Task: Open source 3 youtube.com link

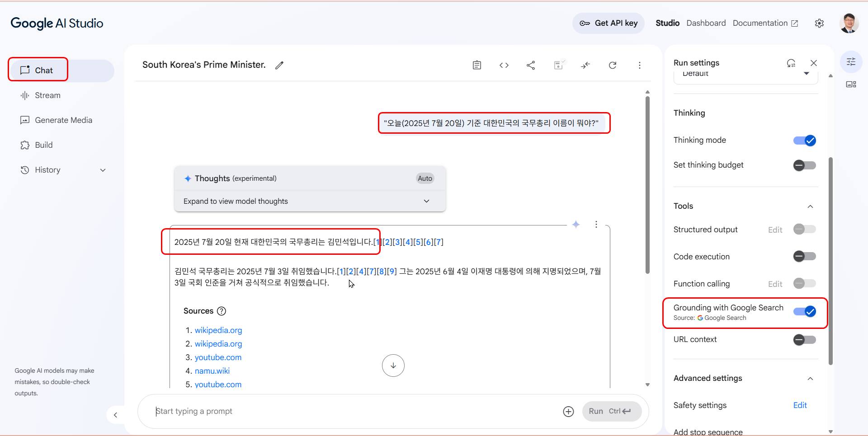Action: (218, 357)
